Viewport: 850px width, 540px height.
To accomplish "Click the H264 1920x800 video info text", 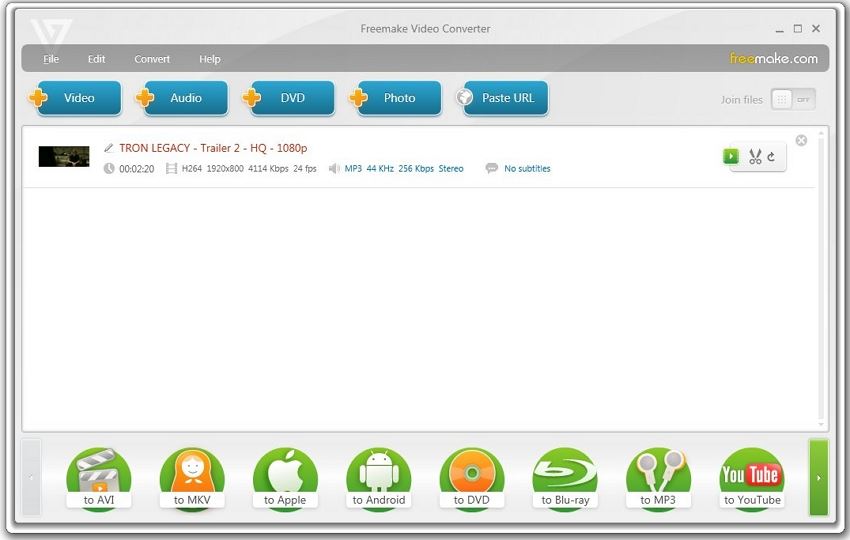I will [249, 169].
